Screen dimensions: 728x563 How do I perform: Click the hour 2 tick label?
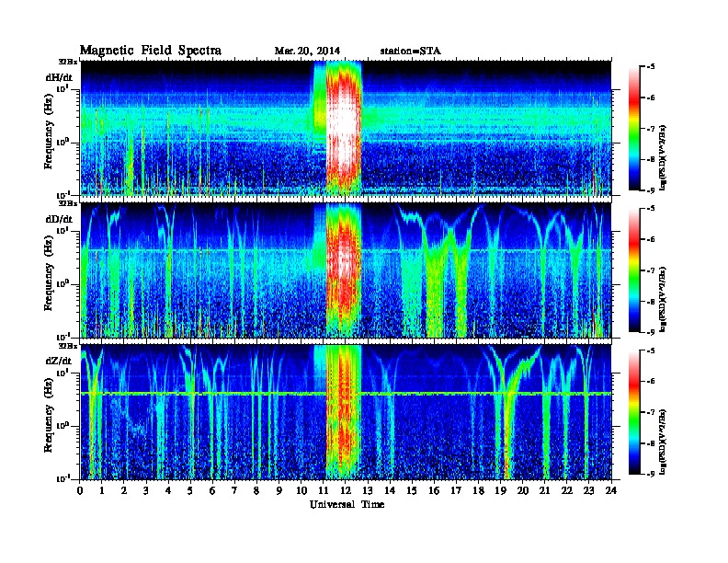pyautogui.click(x=124, y=491)
